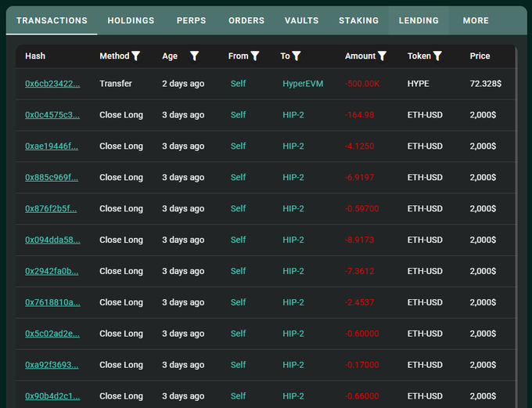Open transaction hash 0x876f2b5f...
The image size is (532, 408).
pyautogui.click(x=51, y=208)
